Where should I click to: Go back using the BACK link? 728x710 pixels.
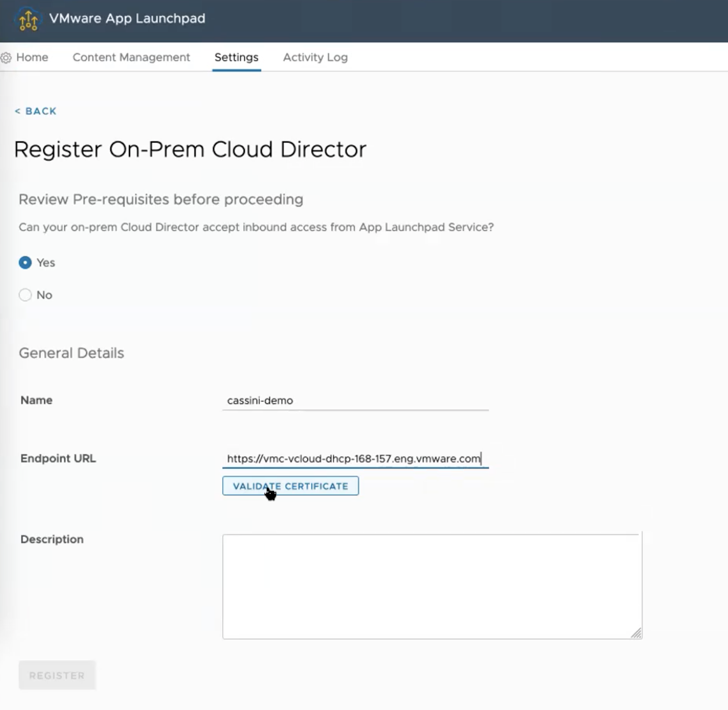click(36, 111)
